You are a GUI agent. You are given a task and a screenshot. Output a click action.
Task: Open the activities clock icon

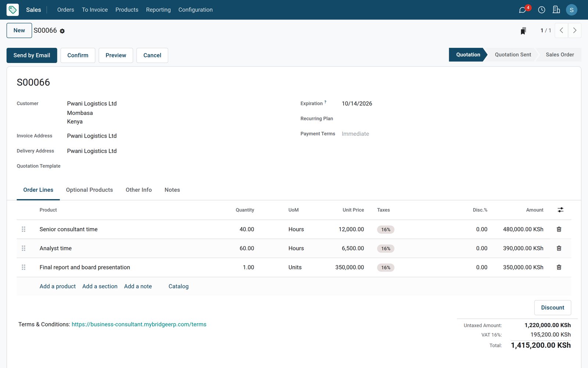tap(541, 10)
